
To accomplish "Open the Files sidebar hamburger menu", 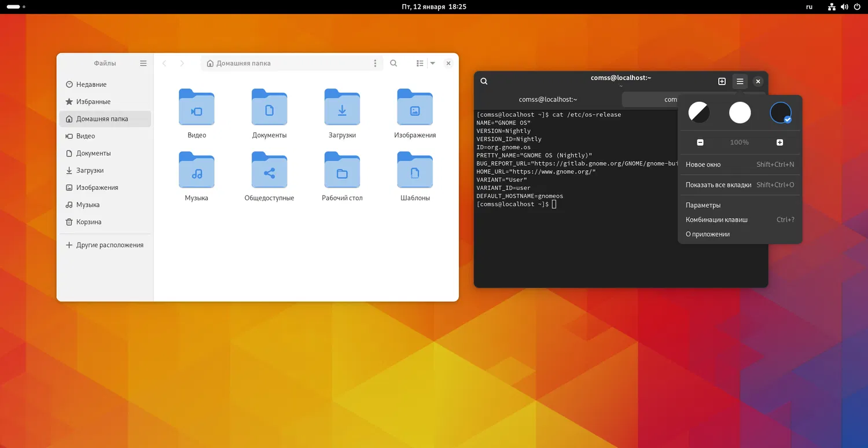I will pos(144,64).
